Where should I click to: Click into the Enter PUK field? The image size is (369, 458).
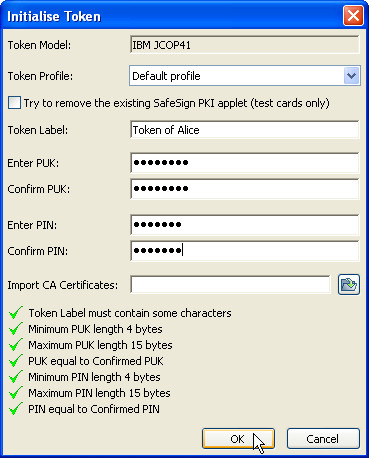[245, 163]
